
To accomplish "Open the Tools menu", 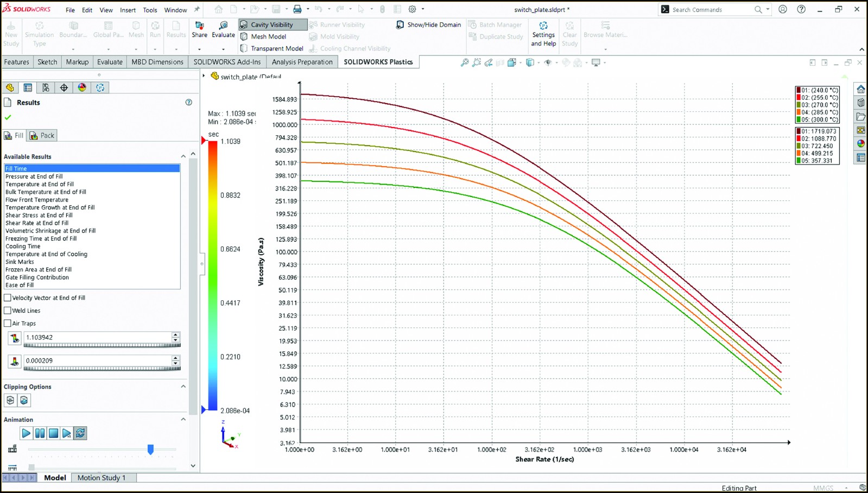I will [x=150, y=10].
